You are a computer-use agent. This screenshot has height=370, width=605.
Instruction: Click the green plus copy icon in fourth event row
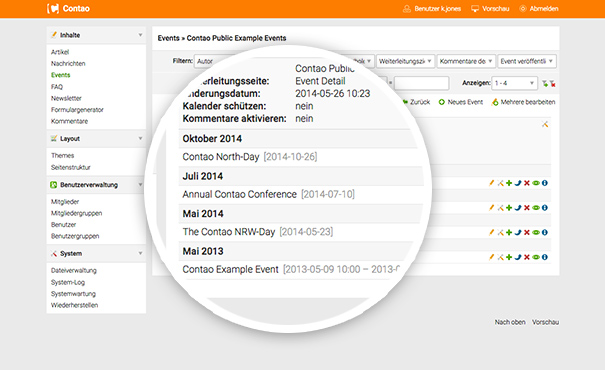[509, 257]
